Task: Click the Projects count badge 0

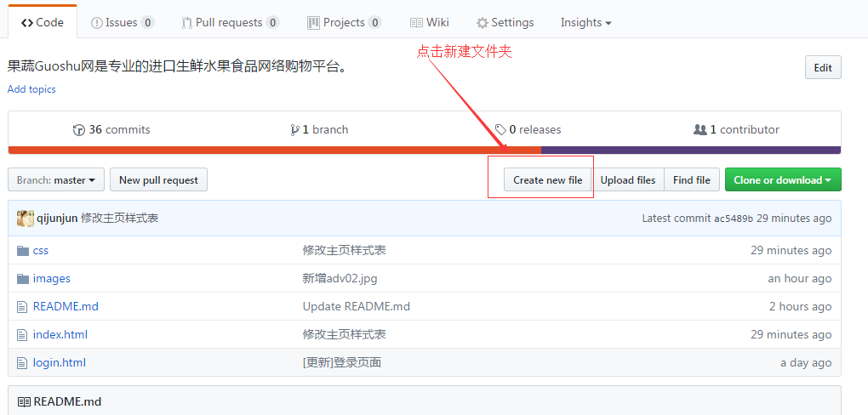Action: coord(374,23)
